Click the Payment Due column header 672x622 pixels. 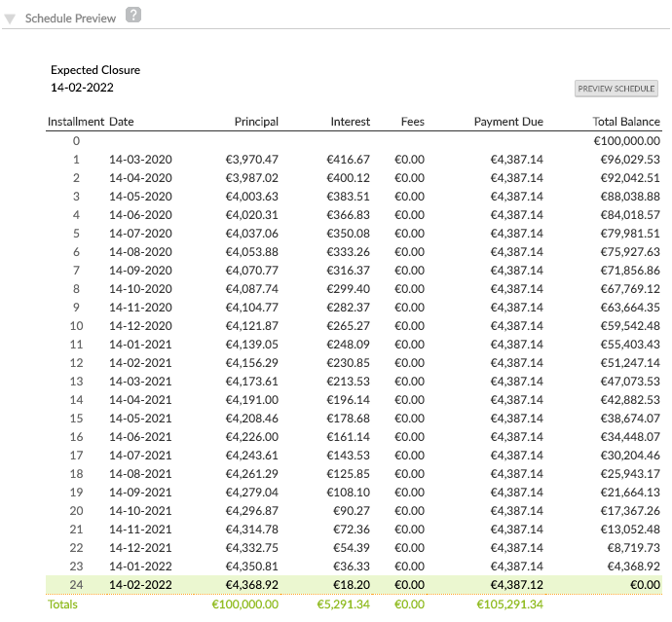click(508, 122)
